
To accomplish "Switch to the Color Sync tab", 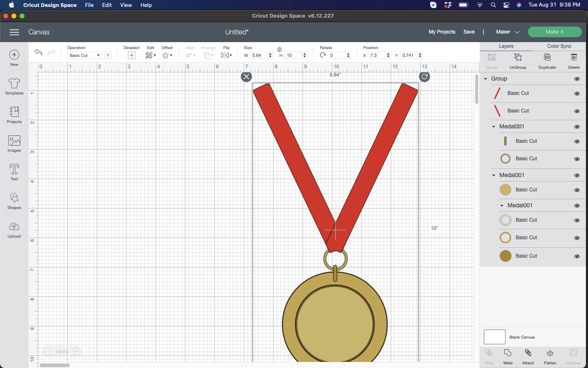I will 559,46.
